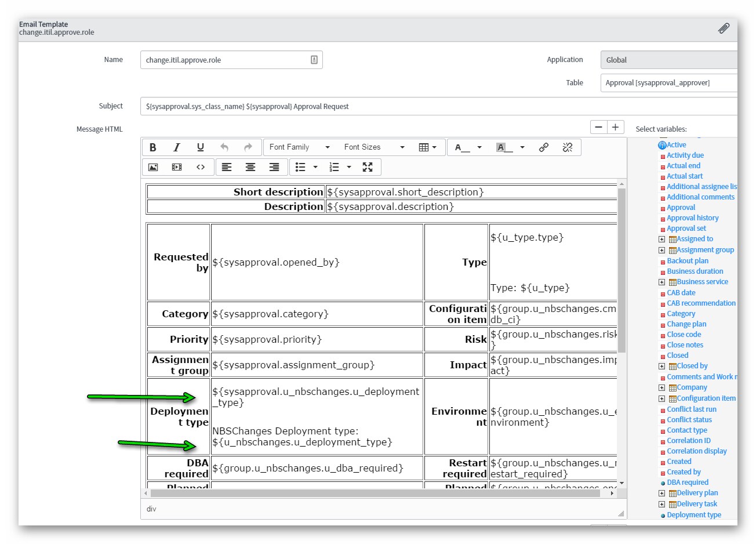Image resolution: width=756 pixels, height=544 pixels.
Task: Expand the Business service node
Action: pos(661,282)
